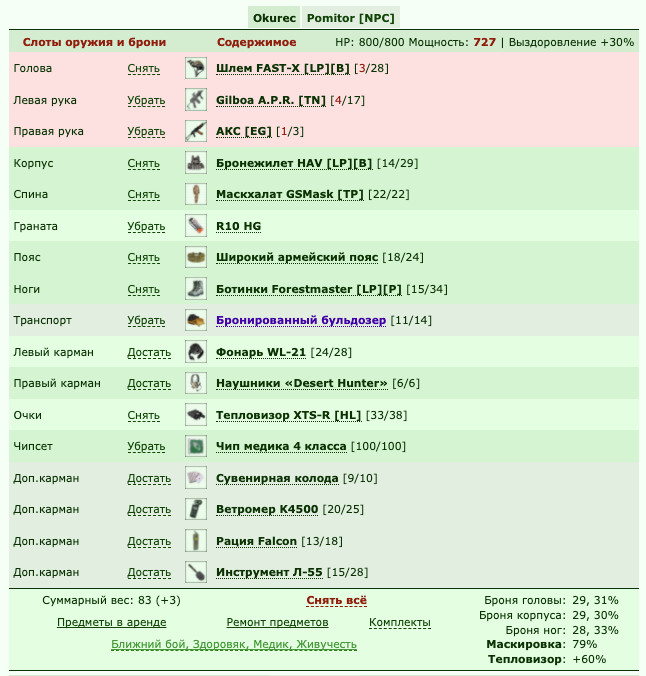Viewport: 646px width, 676px height.
Task: Click Убрать for the Транспорт slot
Action: pyautogui.click(x=146, y=321)
